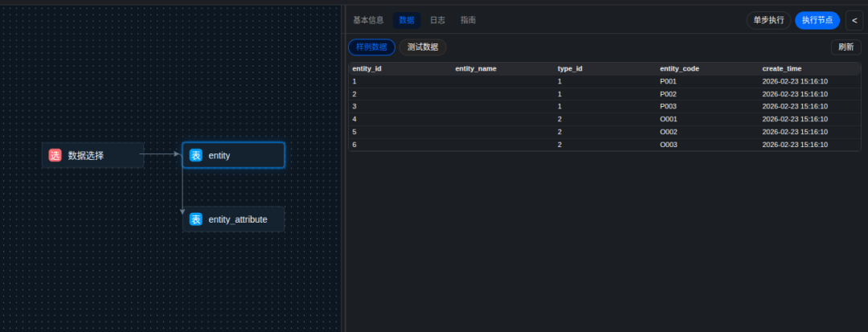Click type_id cell in the P002 row
This screenshot has width=868, height=332.
(559, 94)
